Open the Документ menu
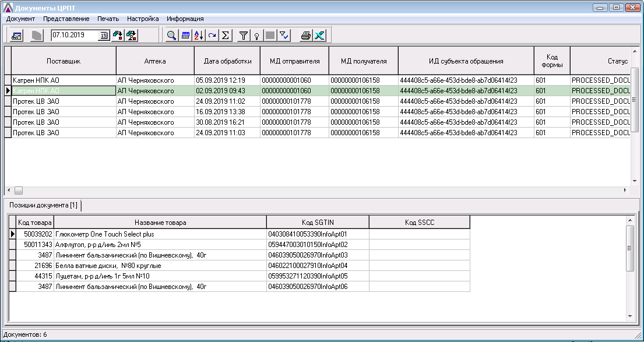Image resolution: width=644 pixels, height=342 pixels. (x=20, y=19)
